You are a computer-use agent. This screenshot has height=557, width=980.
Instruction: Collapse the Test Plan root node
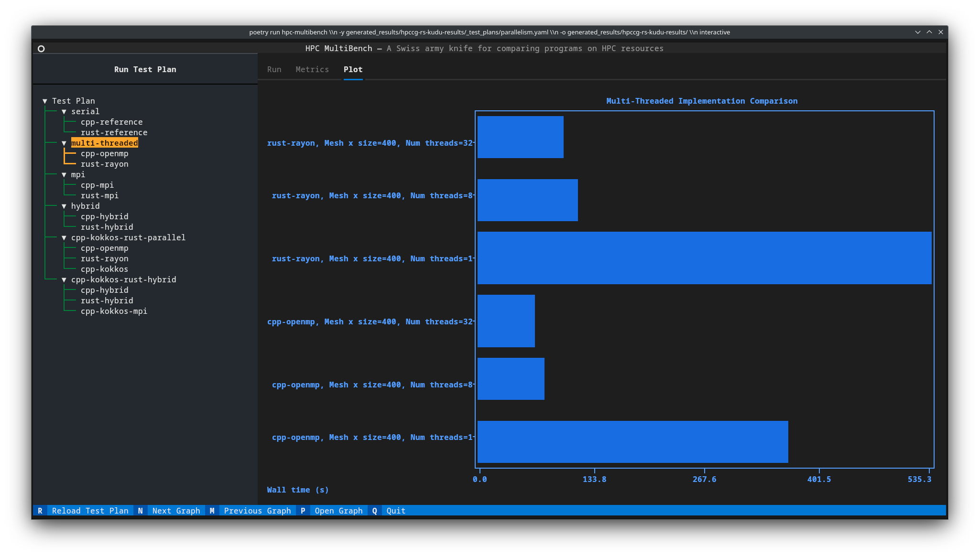pyautogui.click(x=45, y=101)
